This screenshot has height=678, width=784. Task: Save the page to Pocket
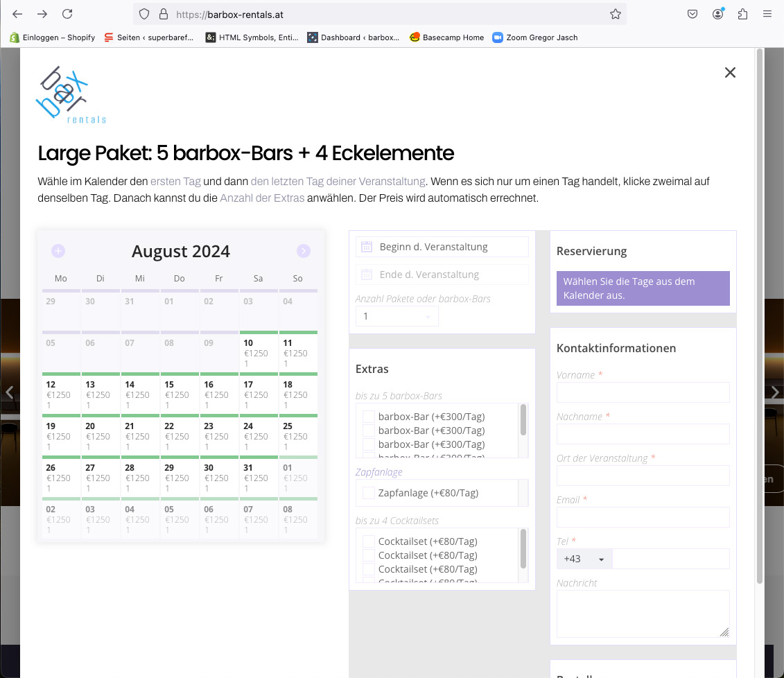point(692,14)
